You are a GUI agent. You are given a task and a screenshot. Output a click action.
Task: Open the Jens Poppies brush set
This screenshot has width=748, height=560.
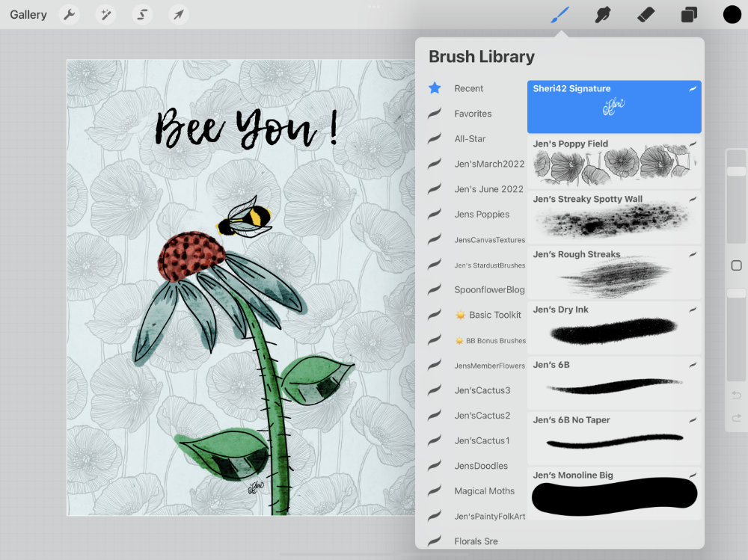click(x=482, y=214)
